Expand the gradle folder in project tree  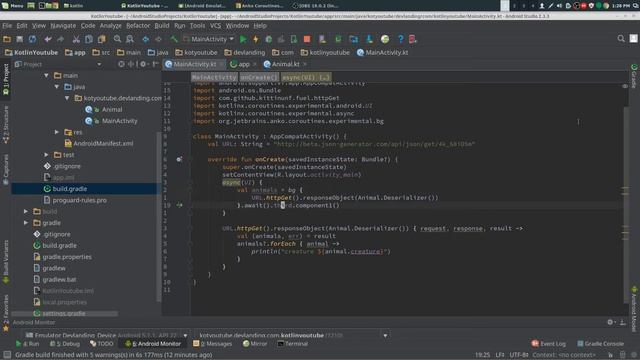click(26, 223)
